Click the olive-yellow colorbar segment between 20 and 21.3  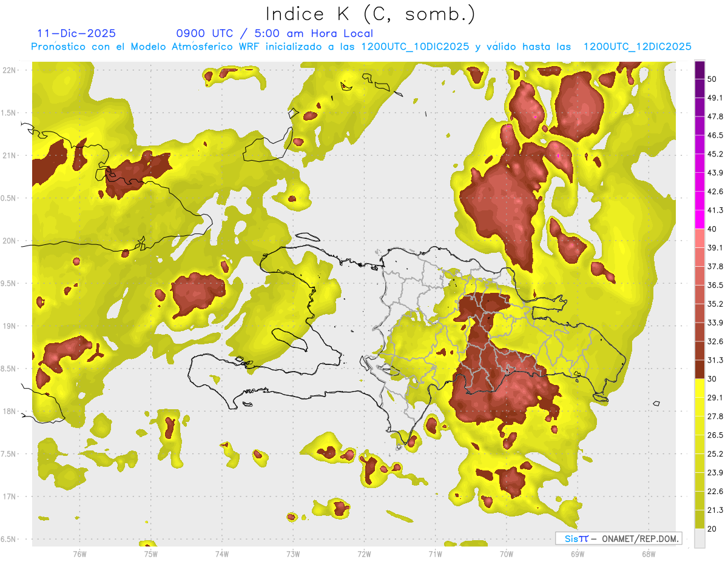pyautogui.click(x=699, y=519)
